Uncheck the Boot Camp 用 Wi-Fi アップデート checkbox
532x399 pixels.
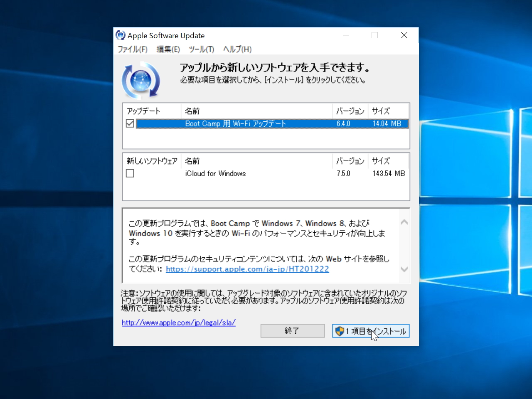pos(130,123)
